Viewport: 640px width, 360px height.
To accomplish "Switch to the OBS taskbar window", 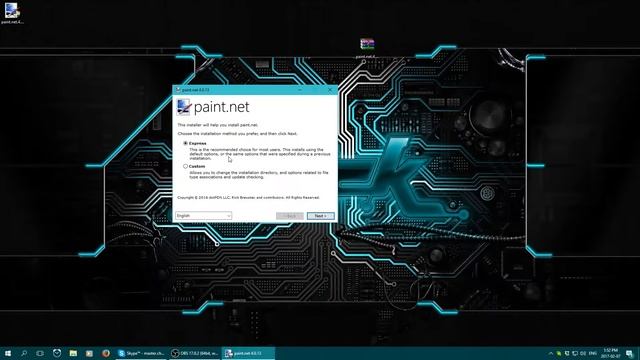I will (195, 353).
